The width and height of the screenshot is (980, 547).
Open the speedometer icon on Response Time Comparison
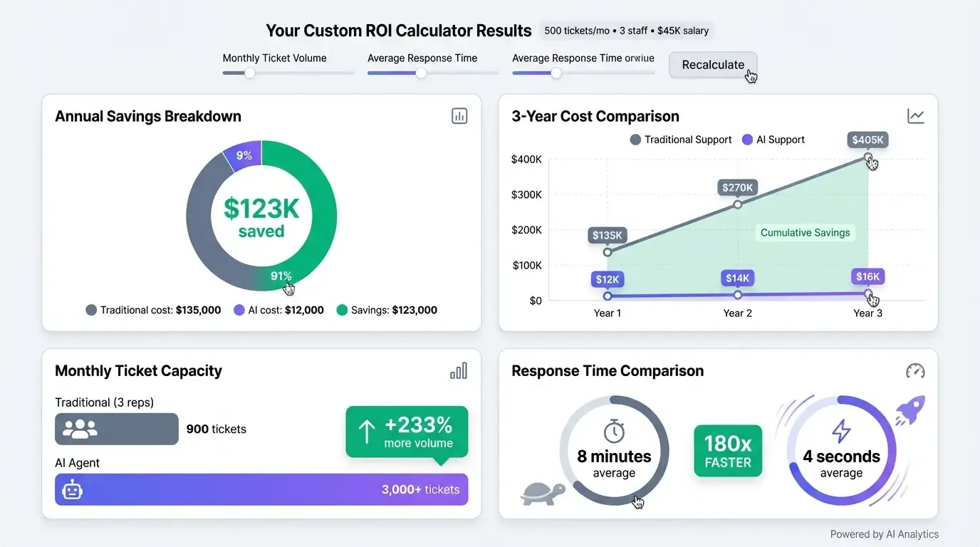point(915,370)
